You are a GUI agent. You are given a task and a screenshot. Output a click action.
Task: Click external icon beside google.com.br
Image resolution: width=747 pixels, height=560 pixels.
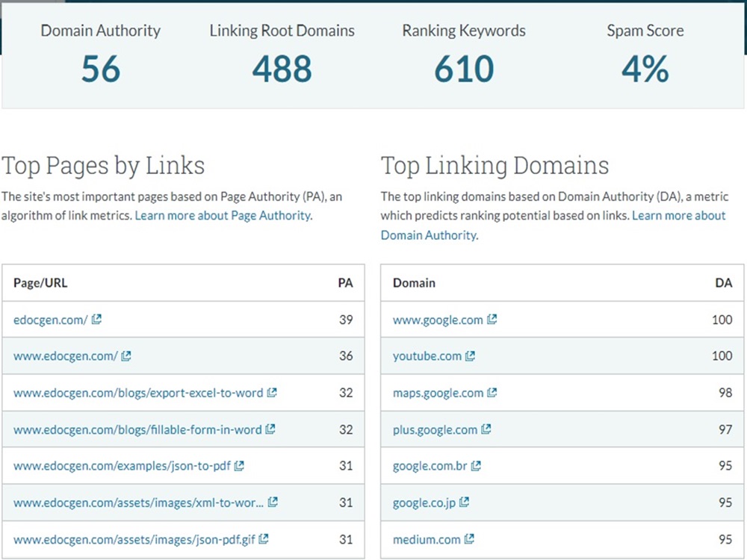coord(476,466)
